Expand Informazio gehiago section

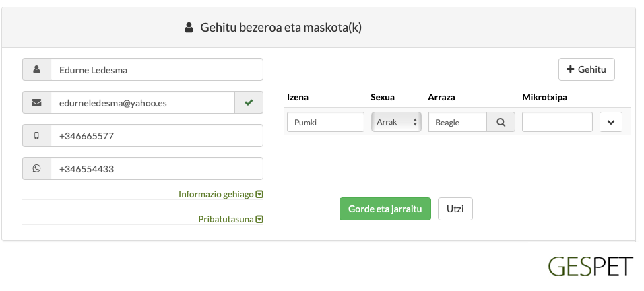220,194
